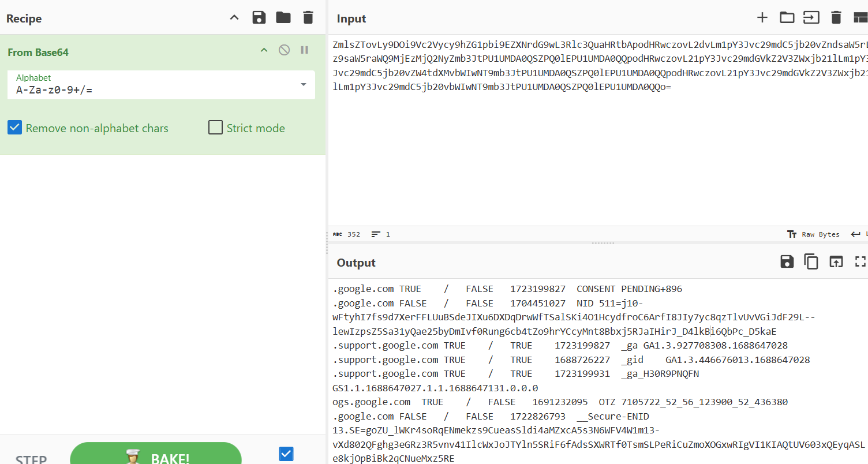868x464 pixels.
Task: Click the Recipe pane title
Action: coord(24,18)
